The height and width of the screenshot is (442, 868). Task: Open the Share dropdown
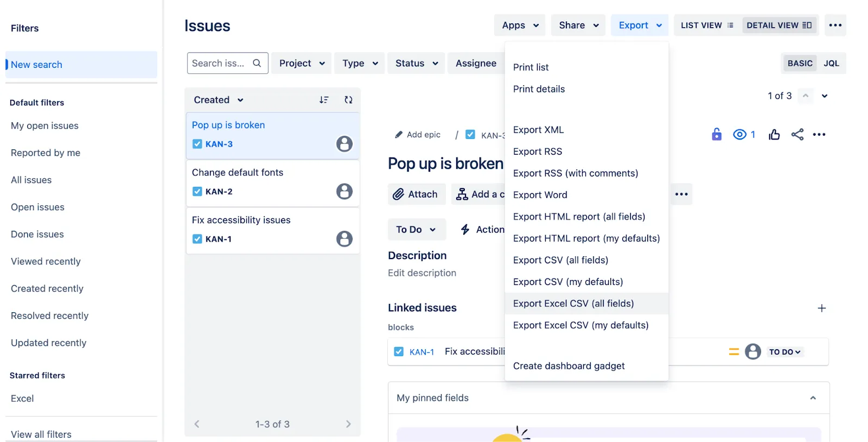[578, 25]
